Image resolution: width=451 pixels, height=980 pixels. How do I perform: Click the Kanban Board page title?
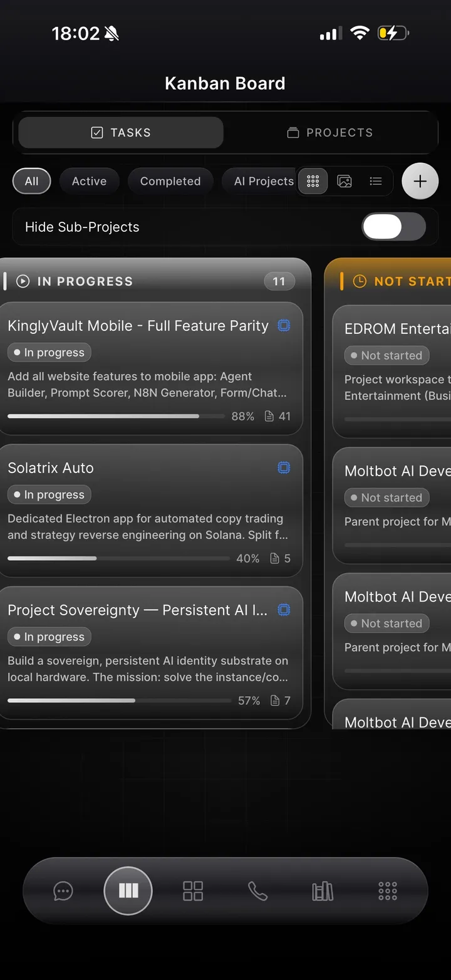point(225,83)
